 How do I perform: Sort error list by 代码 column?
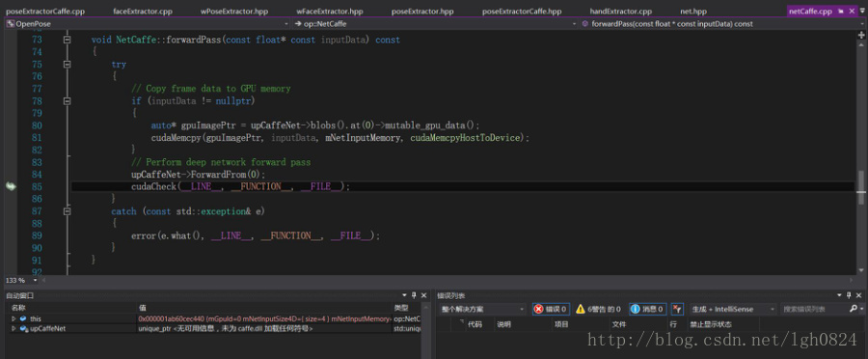coord(475,324)
